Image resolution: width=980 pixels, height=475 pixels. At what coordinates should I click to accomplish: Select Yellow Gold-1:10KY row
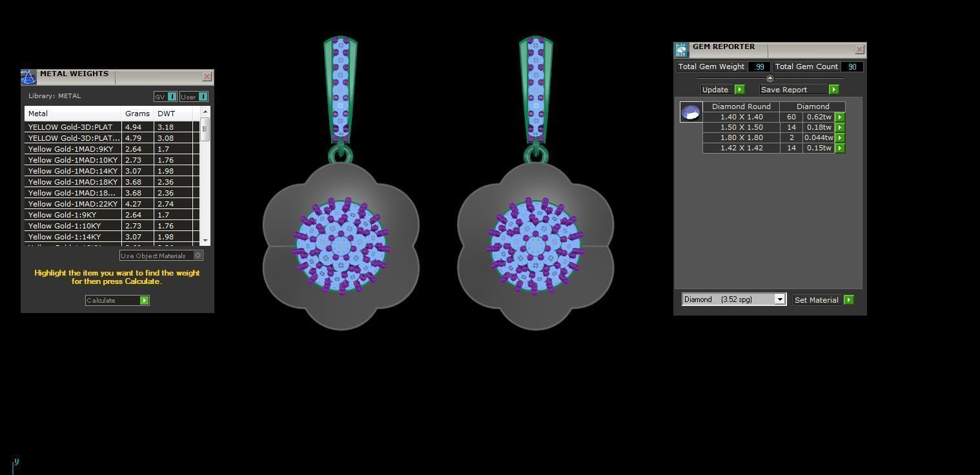click(x=112, y=226)
